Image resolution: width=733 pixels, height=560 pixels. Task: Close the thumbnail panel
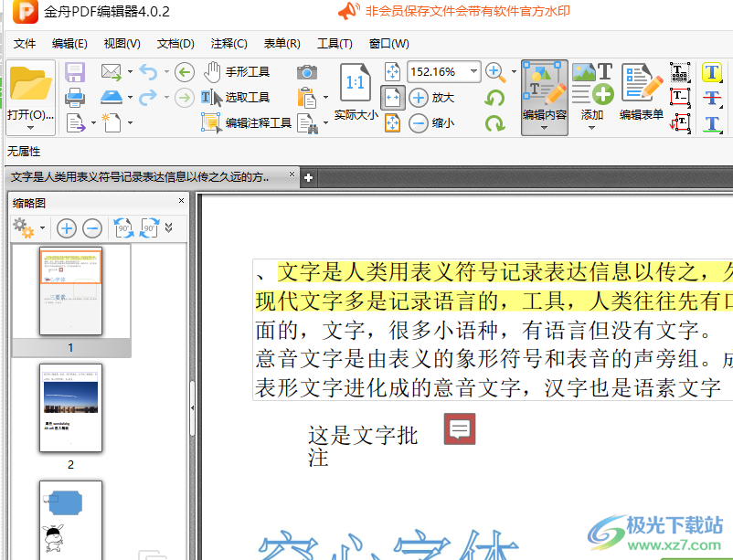pyautogui.click(x=181, y=201)
